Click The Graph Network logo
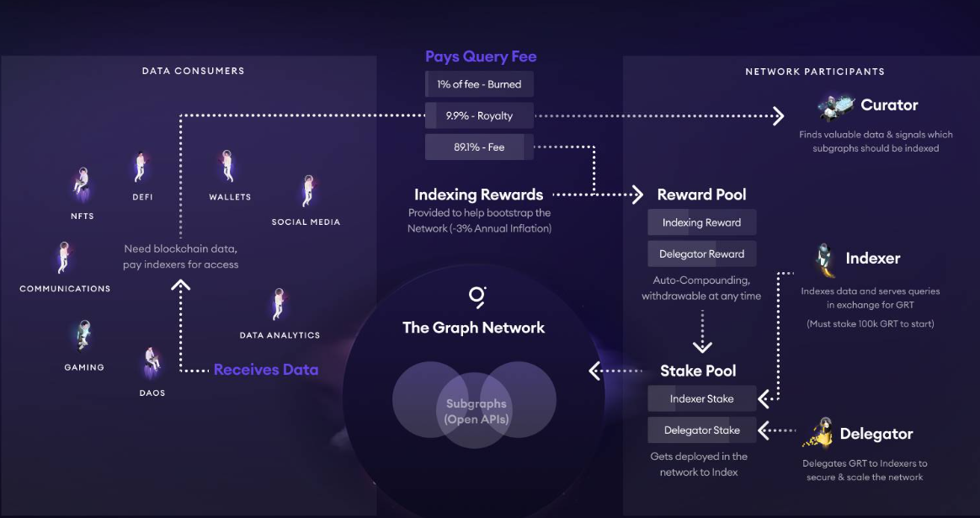Image resolution: width=980 pixels, height=518 pixels. pyautogui.click(x=477, y=296)
